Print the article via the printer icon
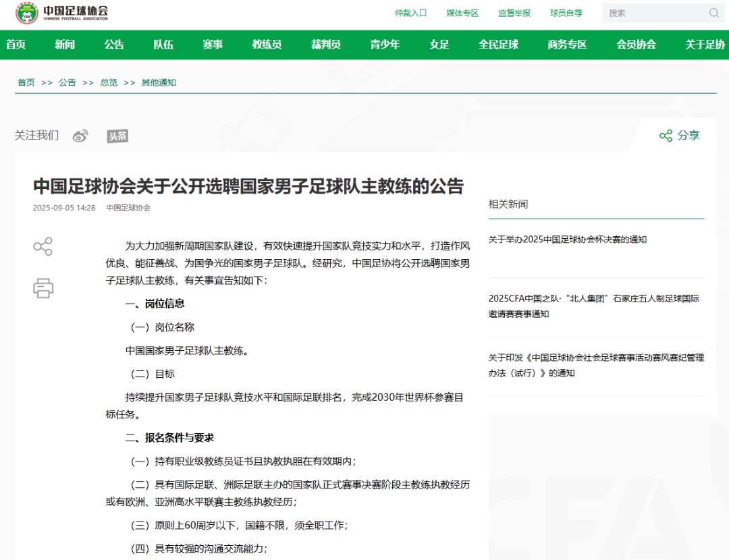This screenshot has height=560, width=729. [43, 289]
